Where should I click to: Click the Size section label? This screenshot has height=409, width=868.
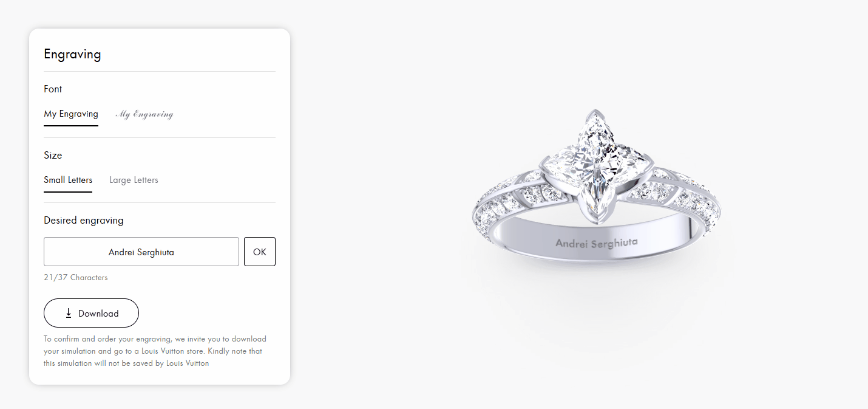coord(53,155)
